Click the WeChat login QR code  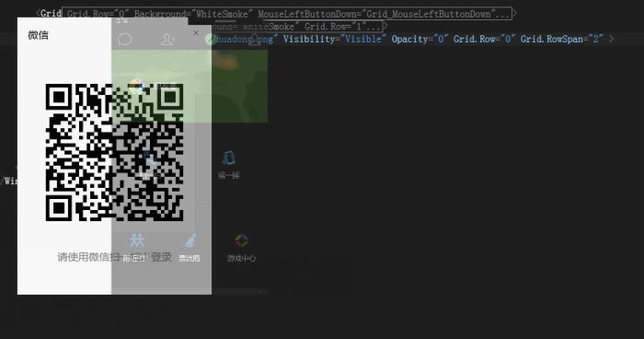114,152
